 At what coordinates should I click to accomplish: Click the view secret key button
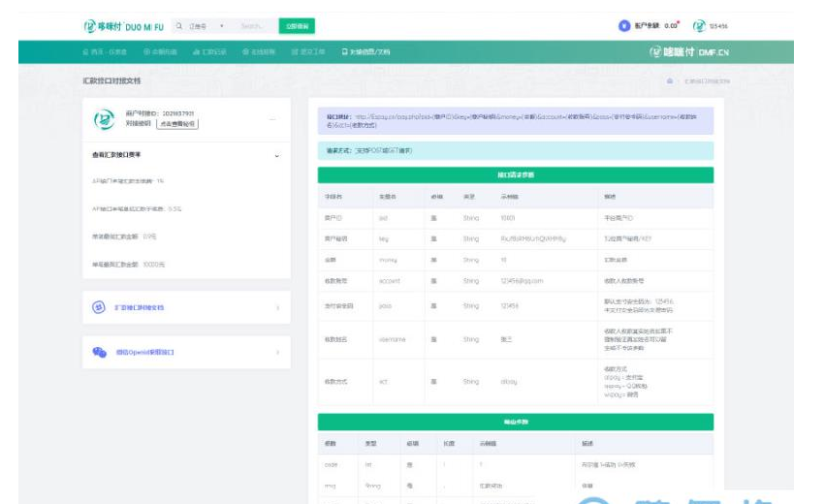tap(177, 124)
